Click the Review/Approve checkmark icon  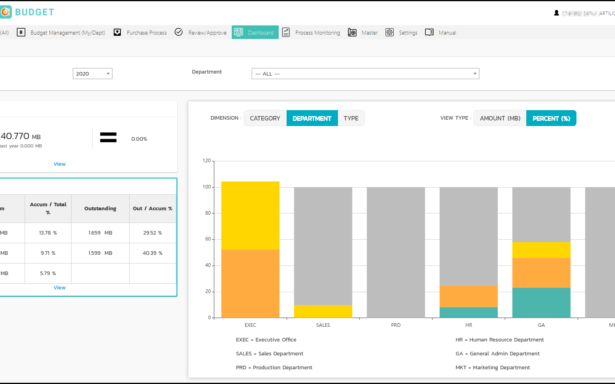pyautogui.click(x=178, y=32)
